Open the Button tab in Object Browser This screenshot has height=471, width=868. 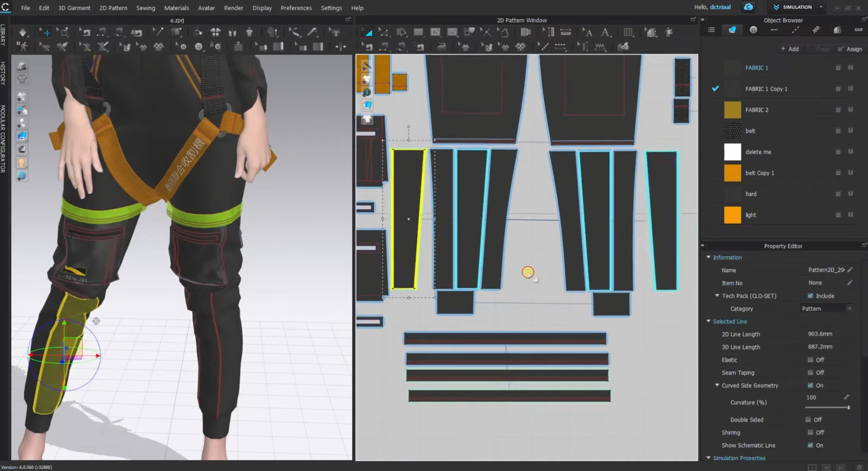pos(753,30)
